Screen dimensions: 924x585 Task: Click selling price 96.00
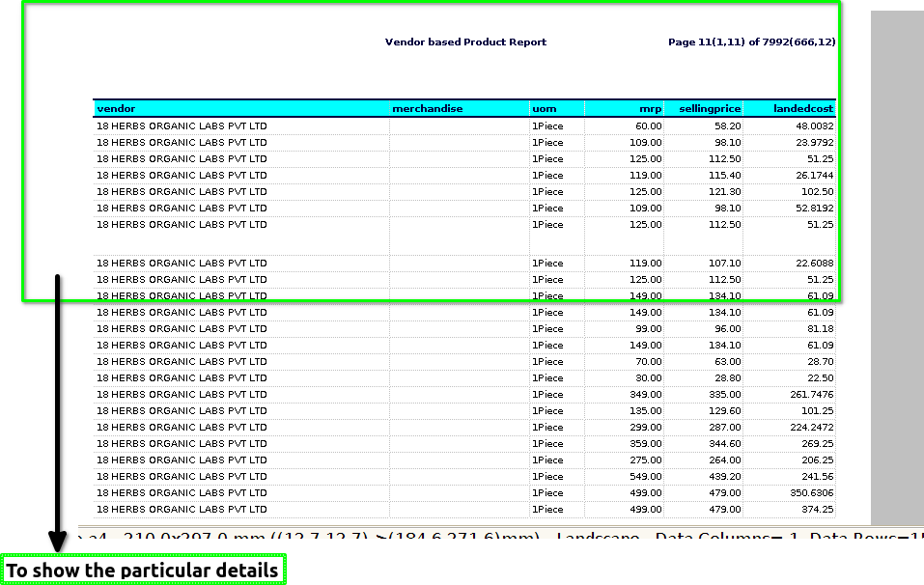727,329
